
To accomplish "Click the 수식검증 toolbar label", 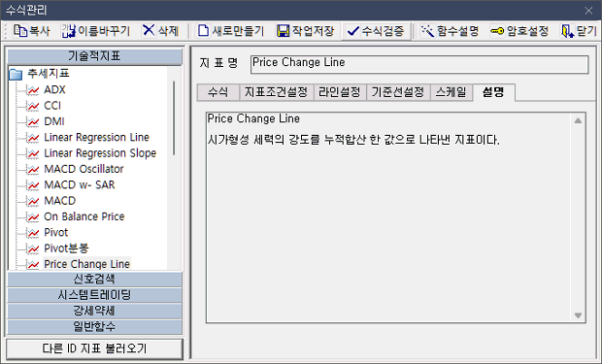I will click(383, 31).
